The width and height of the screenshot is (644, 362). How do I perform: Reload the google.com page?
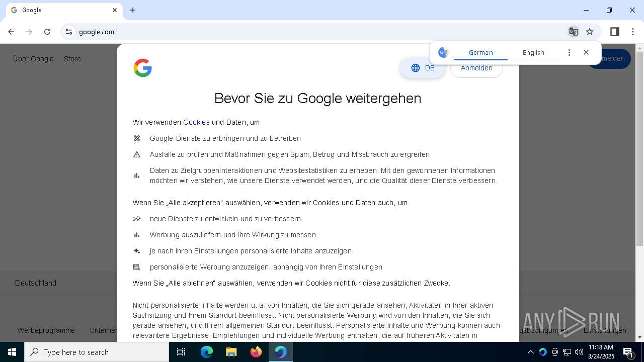pos(47,32)
